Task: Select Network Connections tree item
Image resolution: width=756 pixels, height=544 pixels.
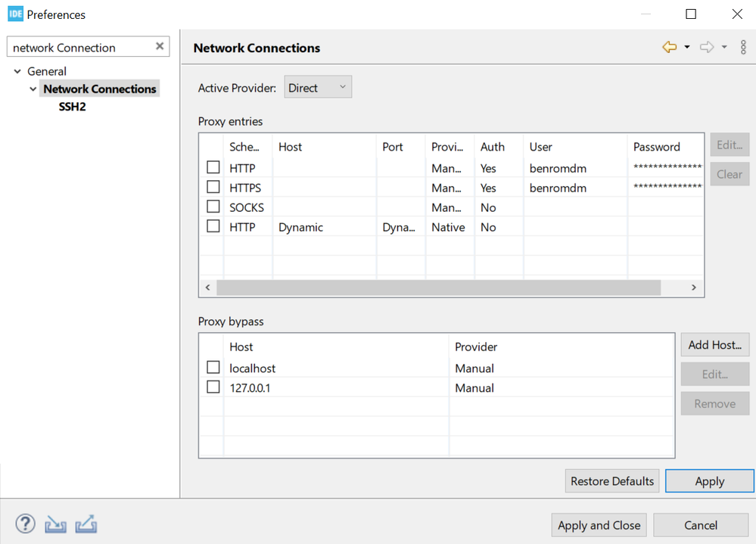Action: coord(100,89)
